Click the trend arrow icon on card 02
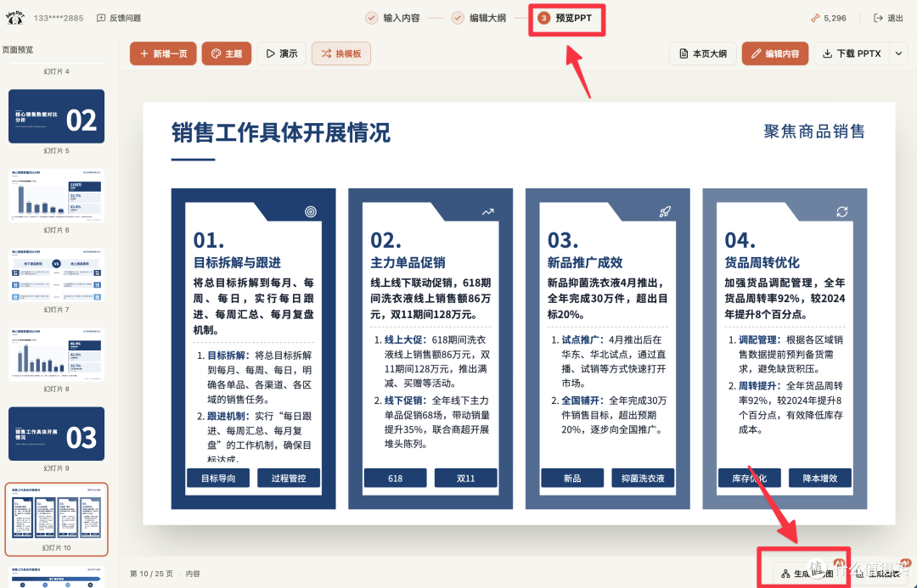The height and width of the screenshot is (588, 917). pyautogui.click(x=487, y=211)
